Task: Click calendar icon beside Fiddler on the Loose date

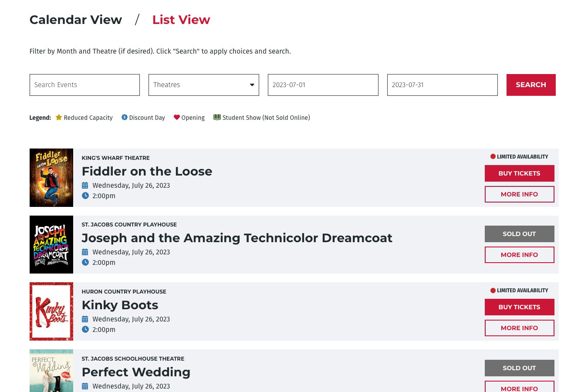Action: [85, 186]
